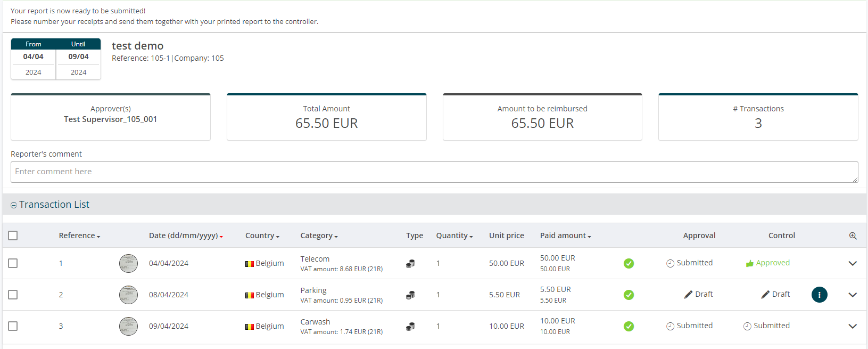Viewport: 868px width, 349px height.
Task: Click pencil Draft icon under Approval column
Action: pos(688,295)
